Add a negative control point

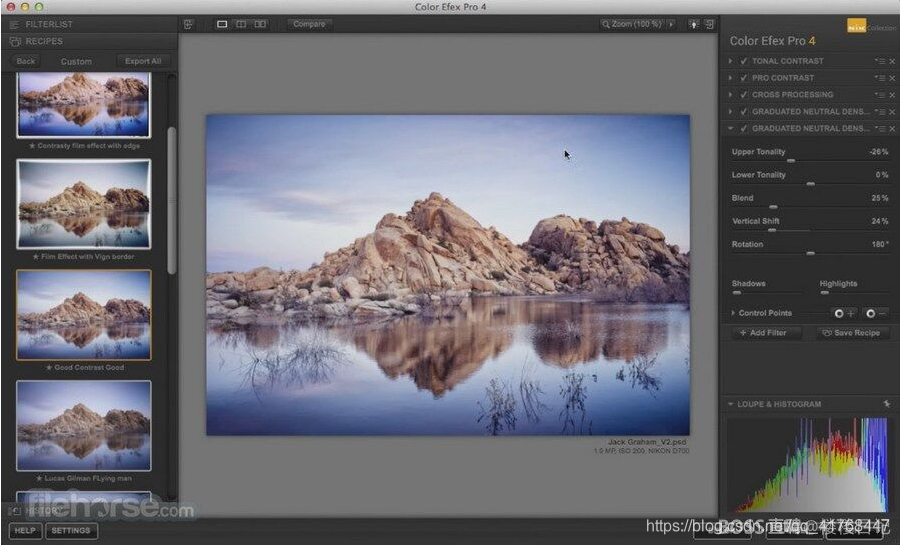pyautogui.click(x=876, y=313)
